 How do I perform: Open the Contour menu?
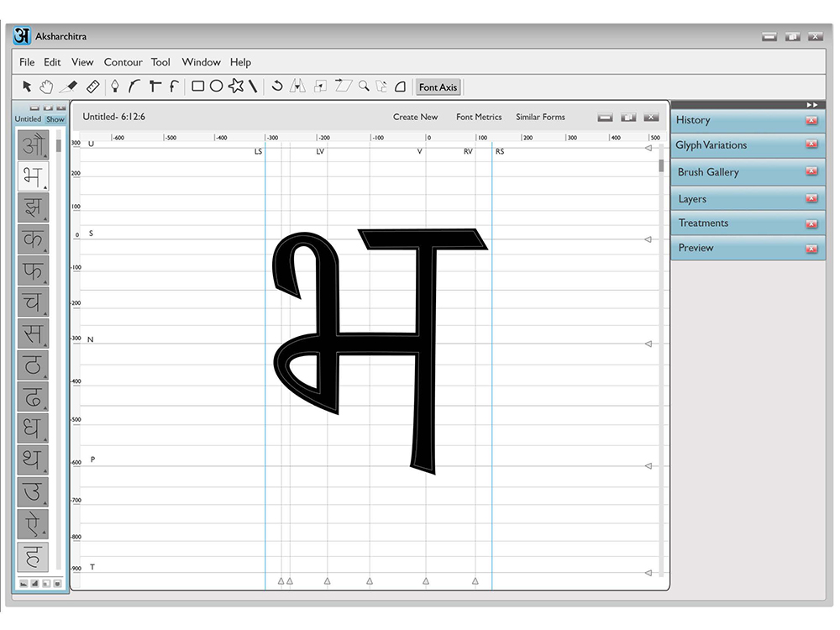tap(123, 62)
